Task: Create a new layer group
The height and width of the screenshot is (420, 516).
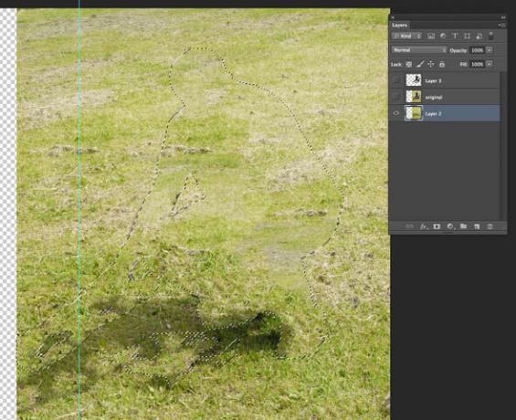Action: pos(463,226)
